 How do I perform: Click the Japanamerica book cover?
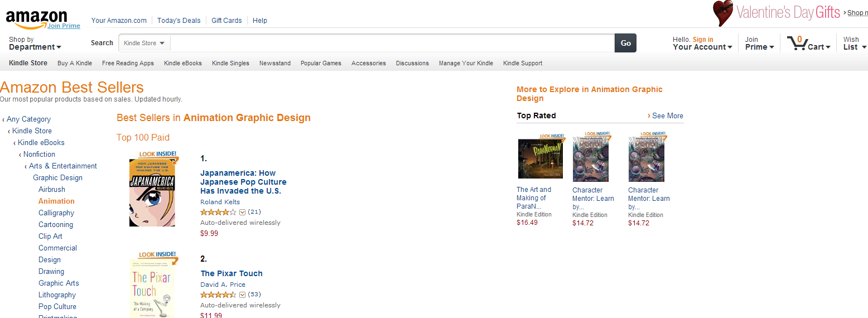click(x=152, y=193)
